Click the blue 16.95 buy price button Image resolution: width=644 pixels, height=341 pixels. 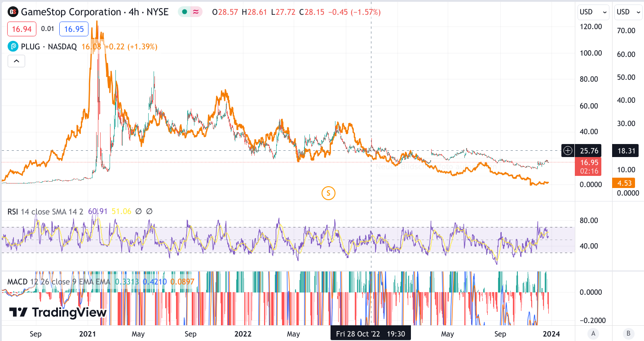click(74, 29)
